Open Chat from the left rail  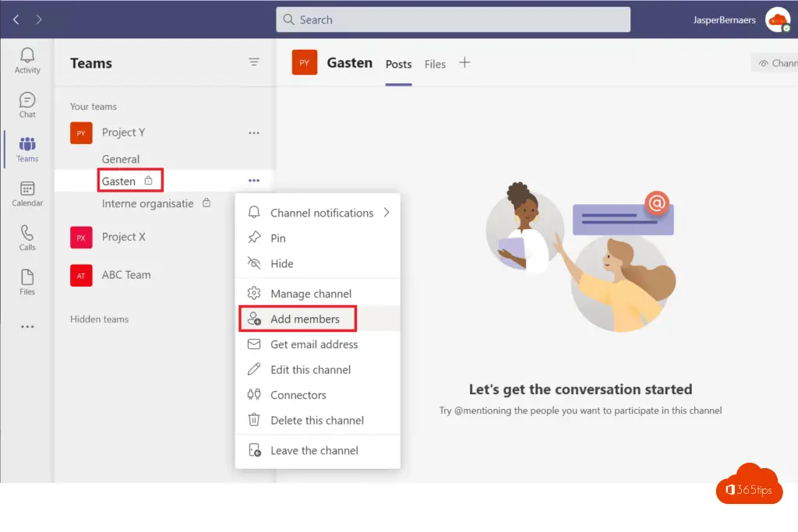(x=27, y=104)
